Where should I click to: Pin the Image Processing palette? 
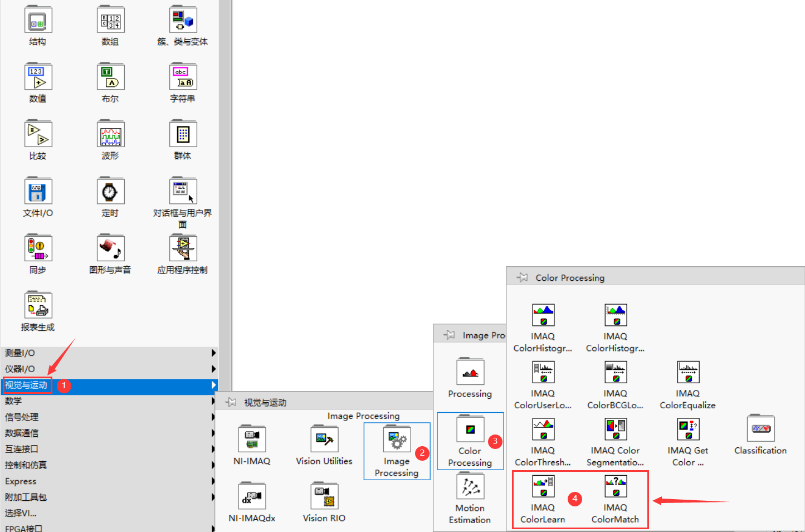coord(449,335)
